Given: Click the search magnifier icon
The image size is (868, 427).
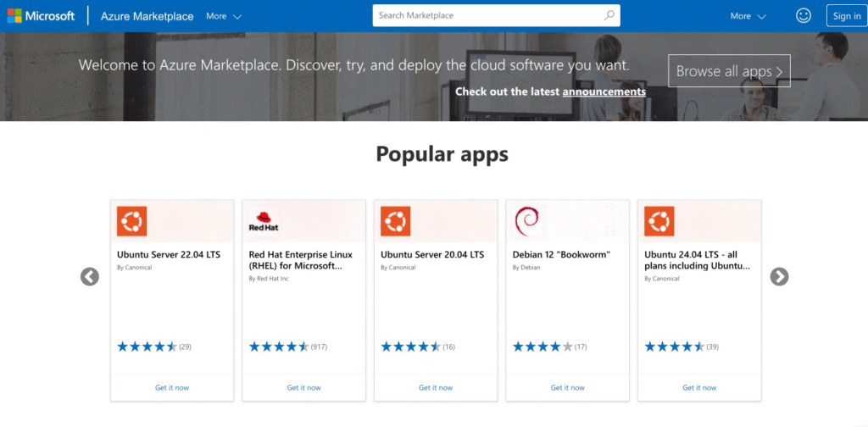Looking at the screenshot, I should coord(609,15).
